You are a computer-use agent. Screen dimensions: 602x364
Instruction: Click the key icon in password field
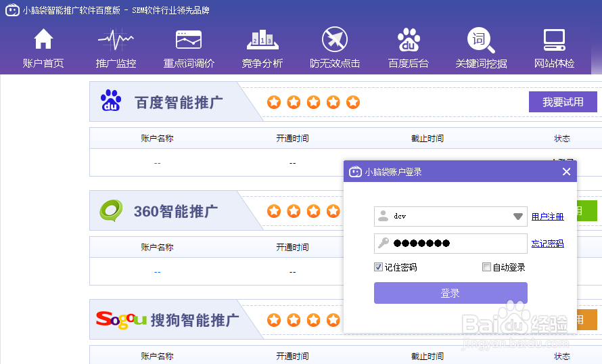[383, 243]
